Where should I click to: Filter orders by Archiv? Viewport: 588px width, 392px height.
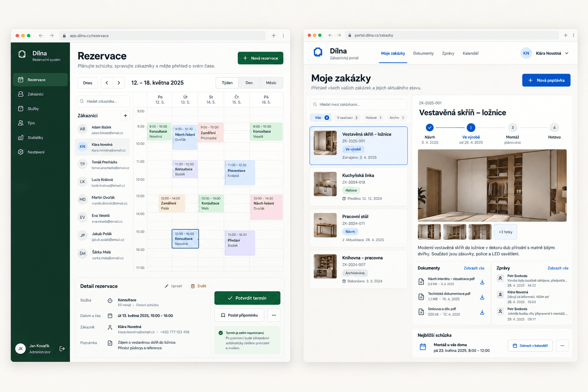[x=397, y=118]
